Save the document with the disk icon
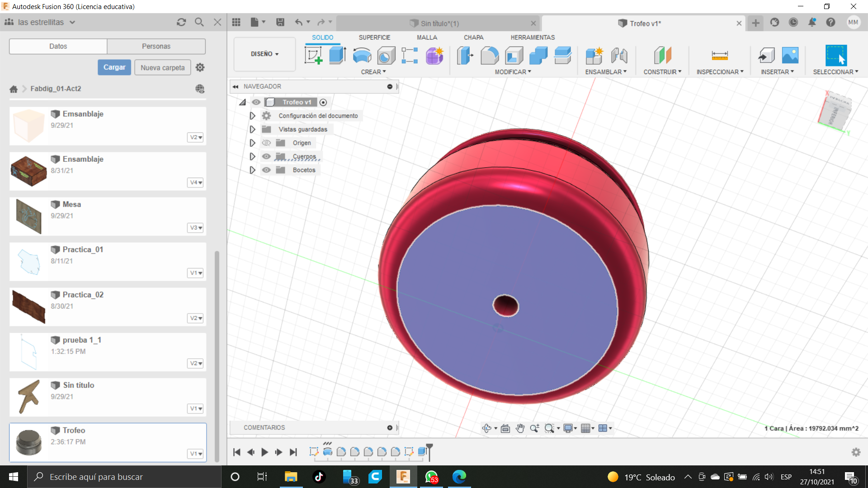 click(x=280, y=22)
